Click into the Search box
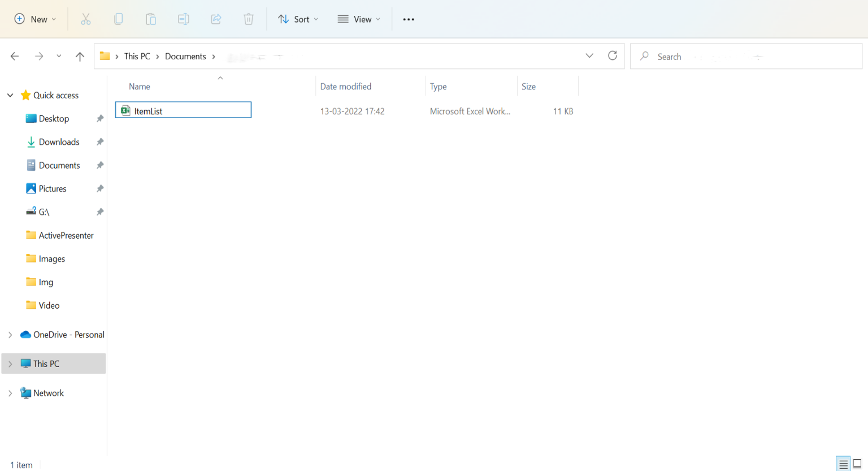 [746, 57]
